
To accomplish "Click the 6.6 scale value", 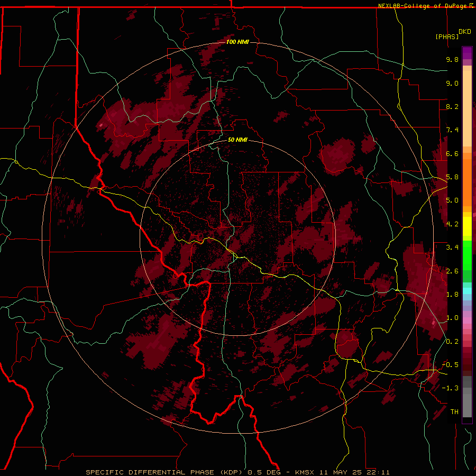I will (x=452, y=153).
